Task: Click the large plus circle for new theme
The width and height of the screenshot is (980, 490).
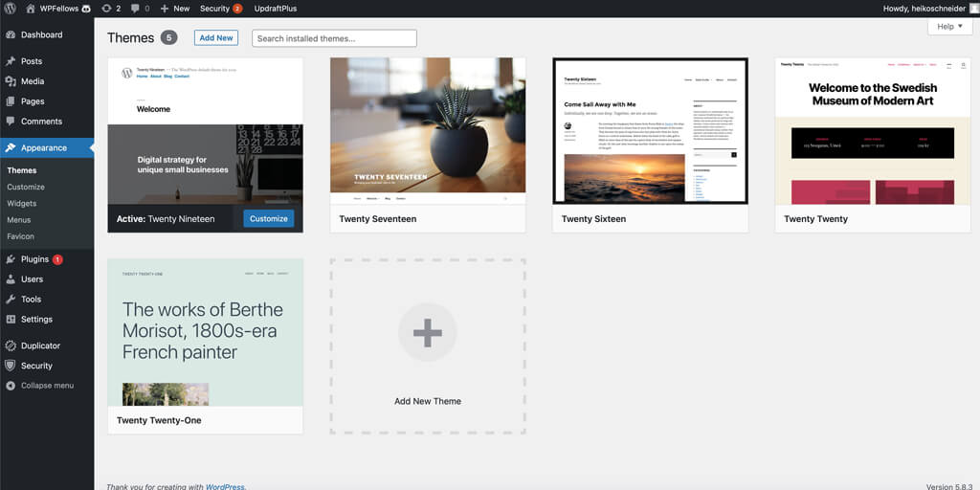Action: [x=428, y=332]
